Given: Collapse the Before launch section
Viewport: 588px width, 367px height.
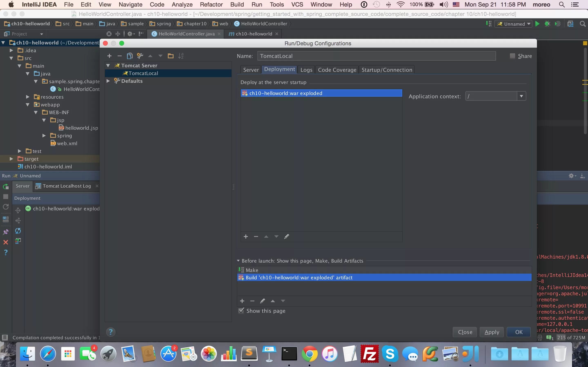Looking at the screenshot, I should pyautogui.click(x=238, y=261).
